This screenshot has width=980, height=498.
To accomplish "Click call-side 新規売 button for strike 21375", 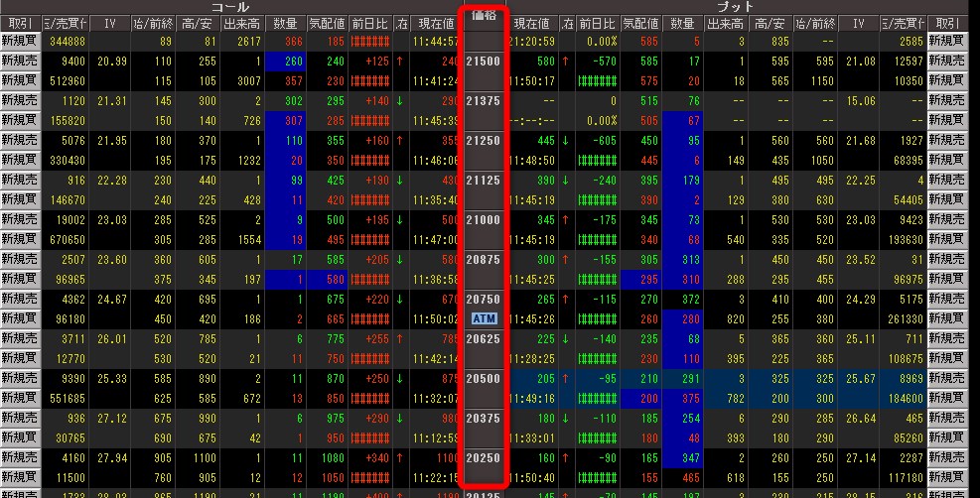I will tap(20, 100).
